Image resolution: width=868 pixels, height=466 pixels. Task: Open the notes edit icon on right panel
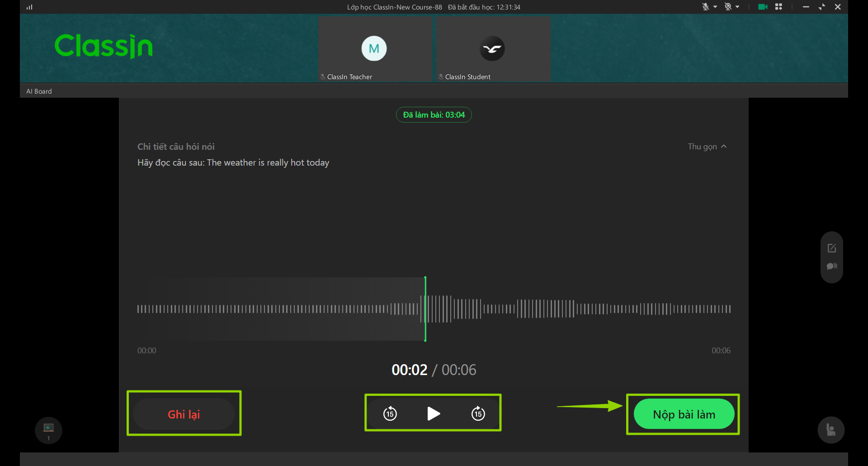click(x=832, y=248)
